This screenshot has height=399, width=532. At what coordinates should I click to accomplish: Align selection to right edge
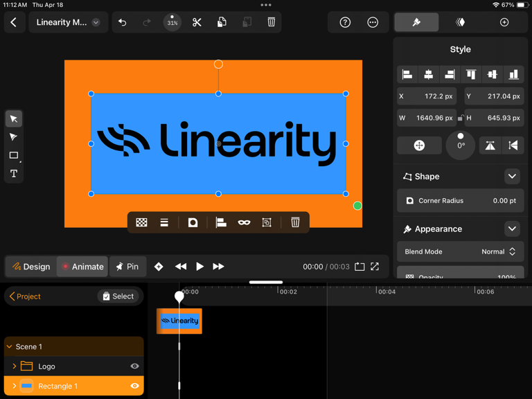click(x=450, y=74)
